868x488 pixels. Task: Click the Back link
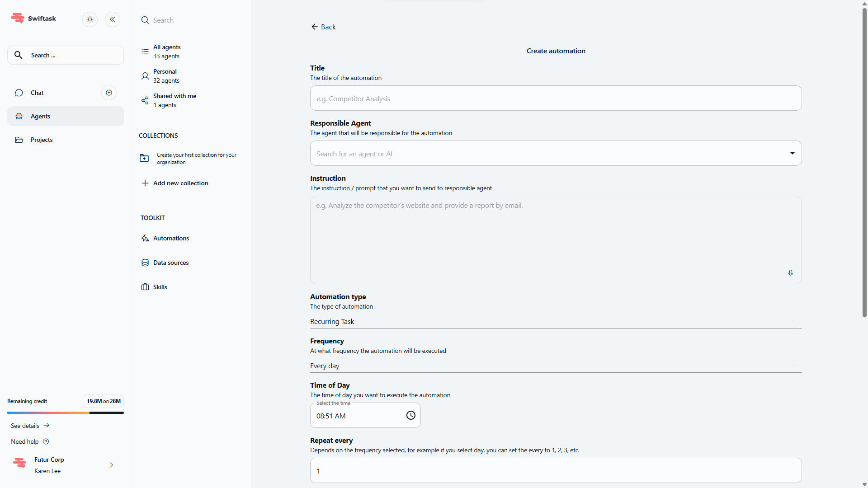324,27
